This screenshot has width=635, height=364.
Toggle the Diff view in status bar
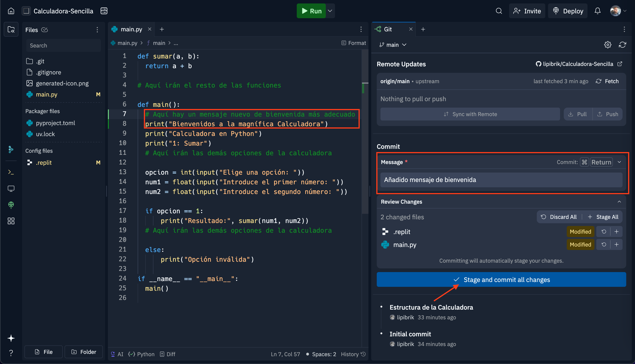(168, 354)
